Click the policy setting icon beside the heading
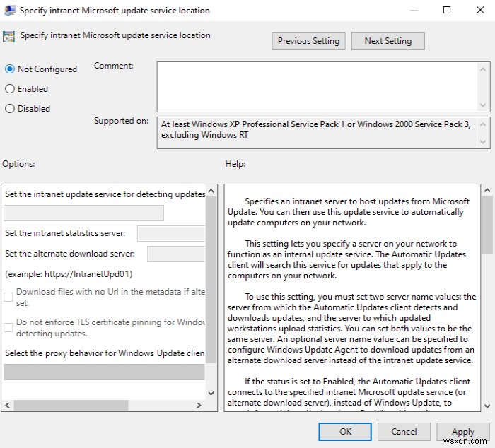The width and height of the screenshot is (495, 448). point(8,37)
